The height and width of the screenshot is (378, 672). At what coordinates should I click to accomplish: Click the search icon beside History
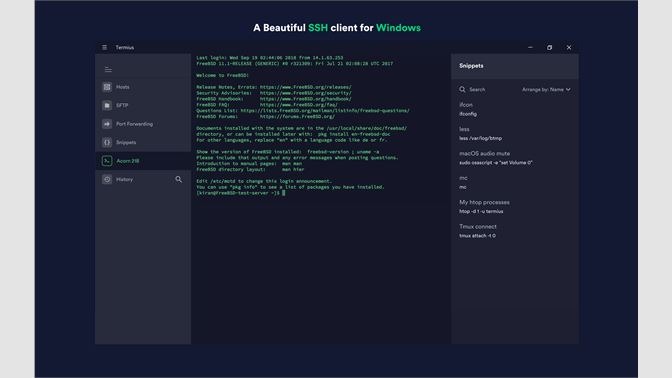[178, 180]
